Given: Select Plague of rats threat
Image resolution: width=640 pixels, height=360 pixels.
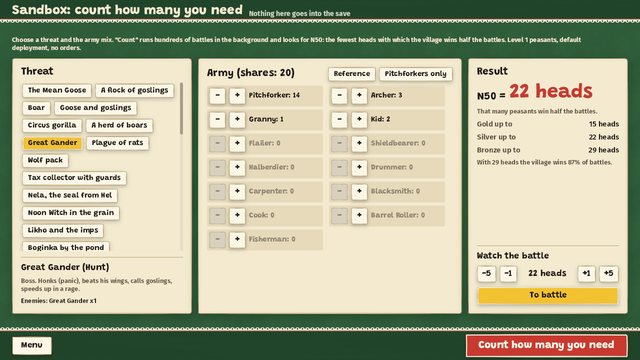Looking at the screenshot, I should (118, 143).
